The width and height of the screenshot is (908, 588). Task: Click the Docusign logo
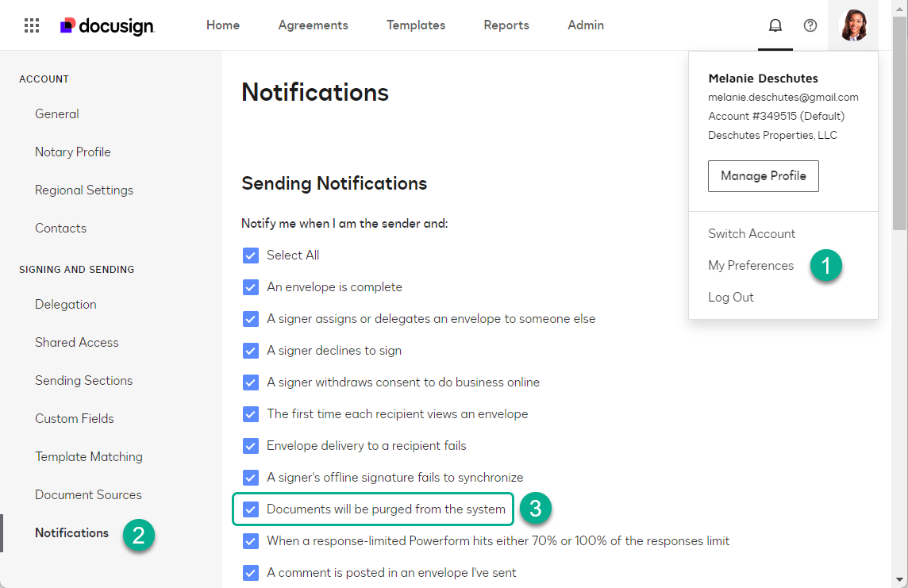click(107, 25)
